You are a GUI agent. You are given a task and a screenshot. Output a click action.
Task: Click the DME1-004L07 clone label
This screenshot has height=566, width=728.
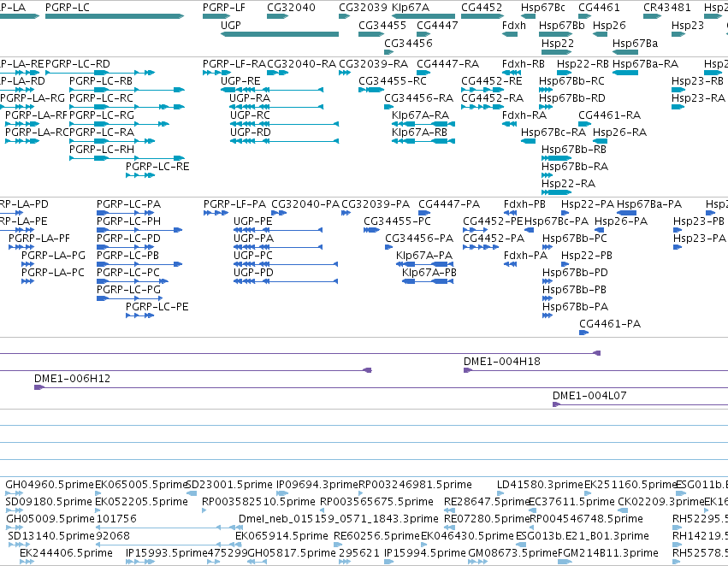(589, 396)
